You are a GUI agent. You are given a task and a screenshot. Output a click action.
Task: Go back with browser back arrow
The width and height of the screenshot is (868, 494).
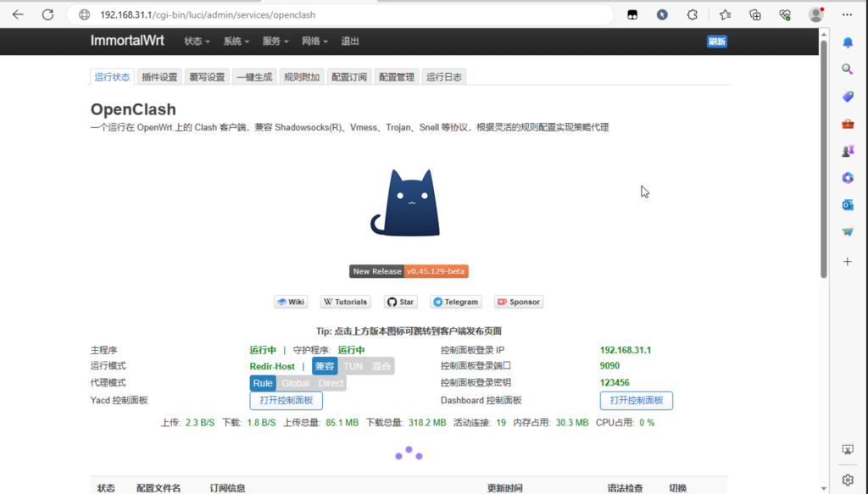click(x=18, y=15)
